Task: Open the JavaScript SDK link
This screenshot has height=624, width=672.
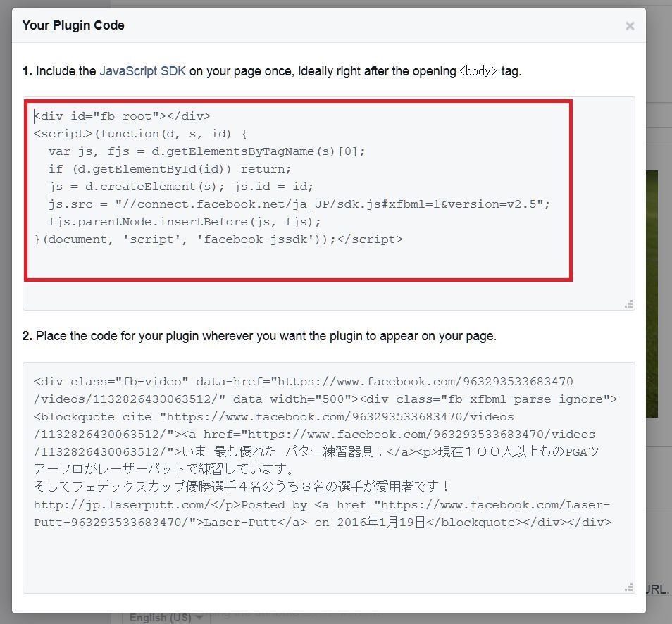Action: [x=143, y=71]
